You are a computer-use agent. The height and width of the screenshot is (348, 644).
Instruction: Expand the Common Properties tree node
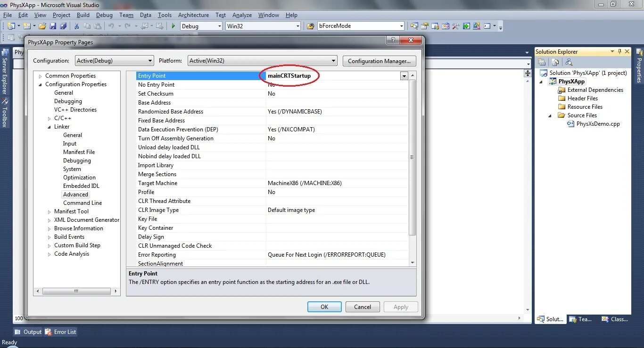coord(41,76)
